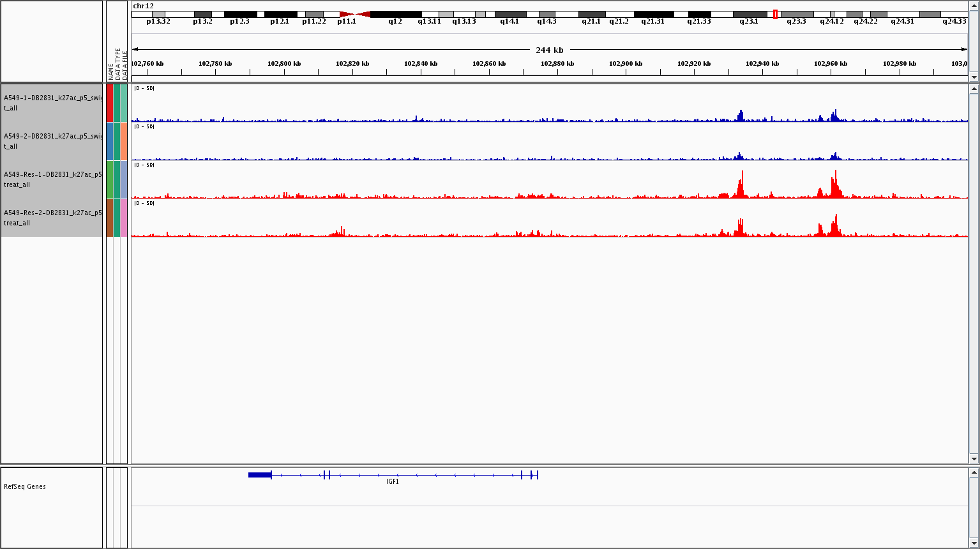Click the DATA TYPE attribute column header

click(117, 64)
